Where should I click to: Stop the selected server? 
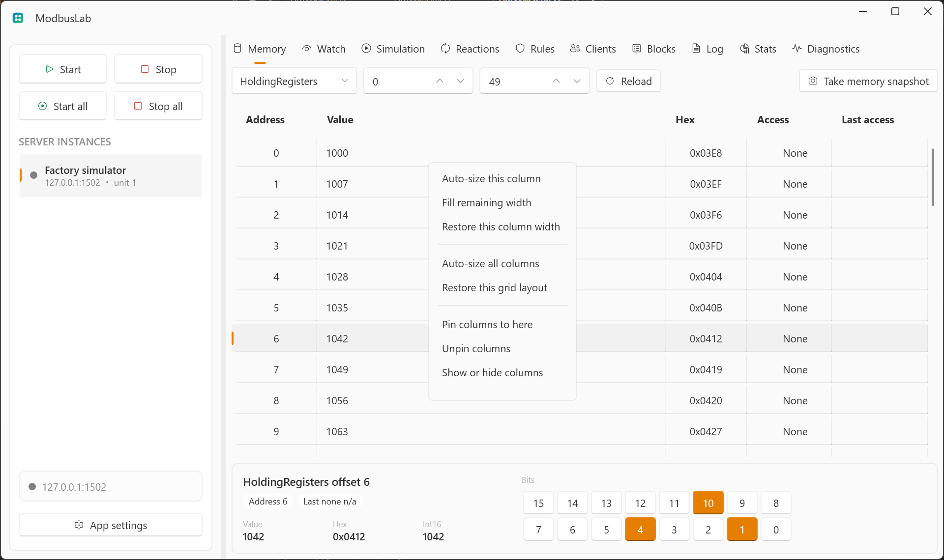[x=158, y=69]
